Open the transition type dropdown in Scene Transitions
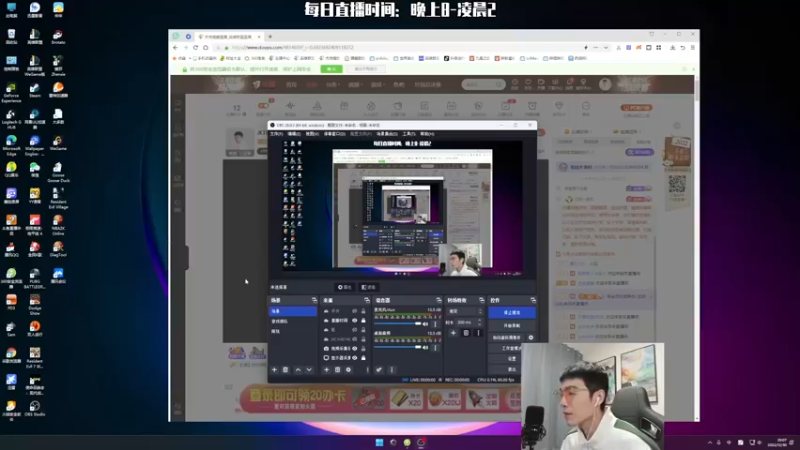The width and height of the screenshot is (800, 450). (465, 311)
